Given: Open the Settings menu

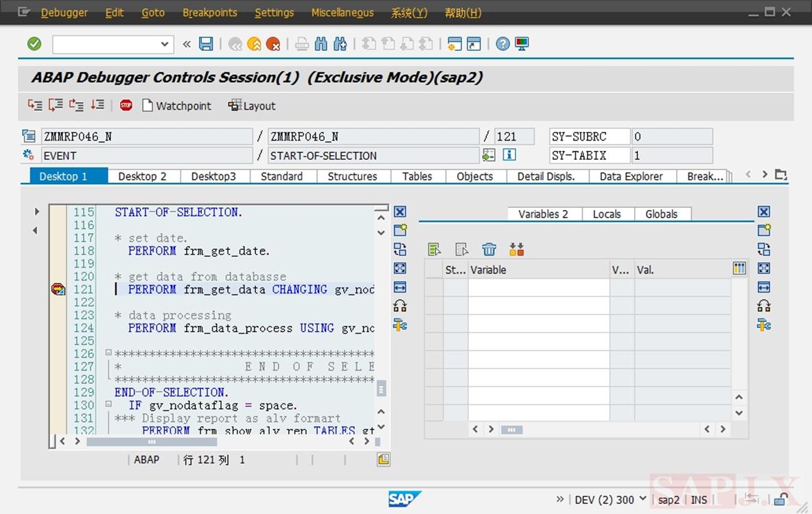Looking at the screenshot, I should 274,12.
